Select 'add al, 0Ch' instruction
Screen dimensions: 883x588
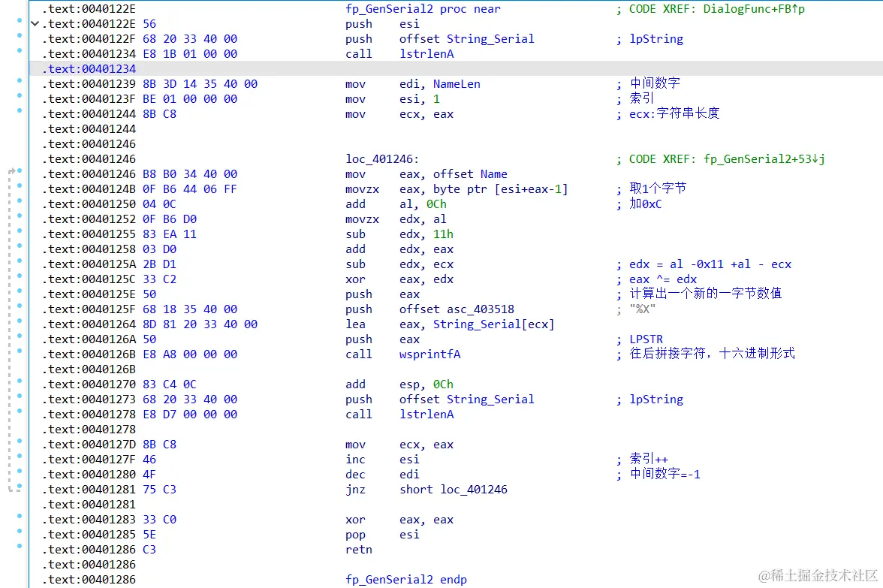tap(396, 204)
